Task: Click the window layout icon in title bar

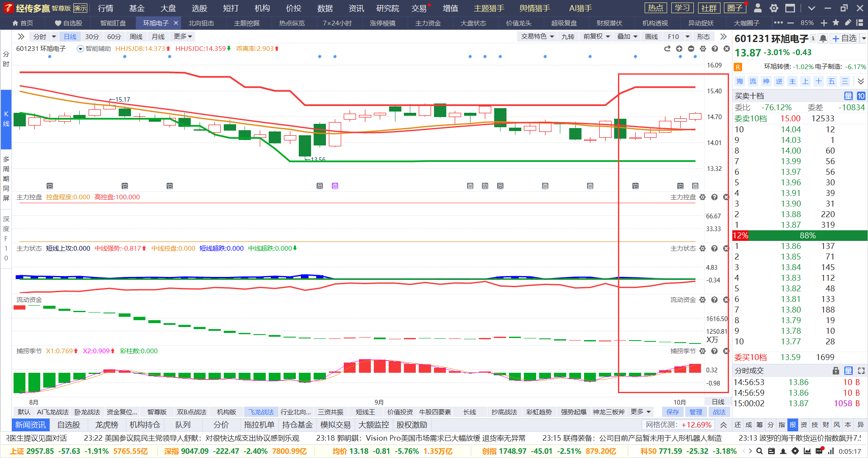Action: (x=790, y=8)
